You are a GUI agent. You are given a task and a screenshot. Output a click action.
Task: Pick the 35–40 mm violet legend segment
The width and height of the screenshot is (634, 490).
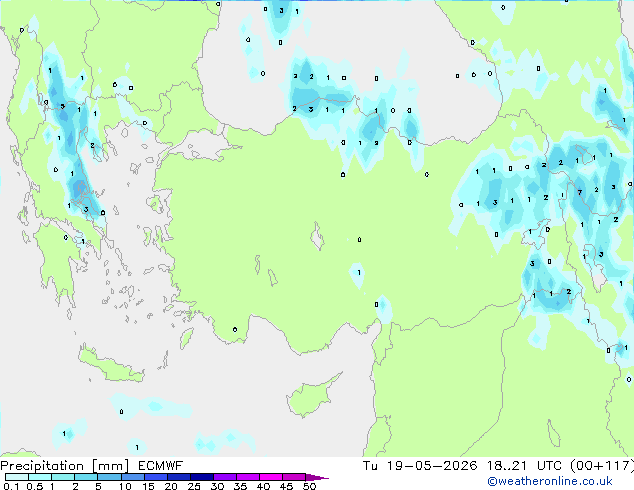(x=248, y=477)
